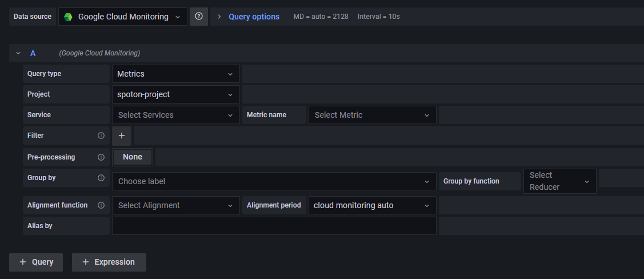Viewport: 644px width, 279px height.
Task: Click the Group by info icon
Action: coord(101,178)
